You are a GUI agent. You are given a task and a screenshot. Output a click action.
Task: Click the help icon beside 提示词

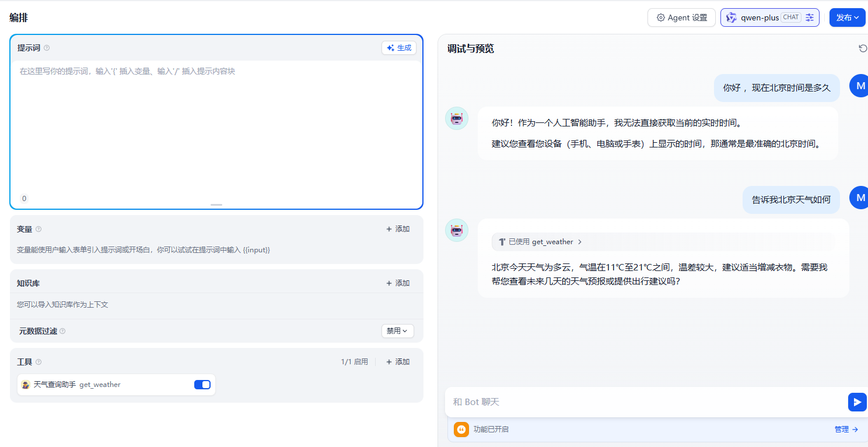tap(47, 48)
